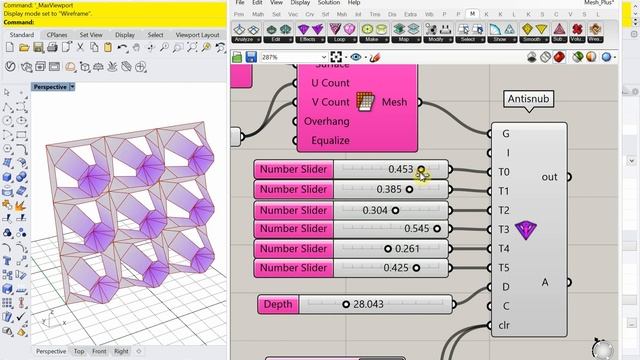The width and height of the screenshot is (640, 360).
Task: Click the red Volume component icon
Action: tap(577, 29)
